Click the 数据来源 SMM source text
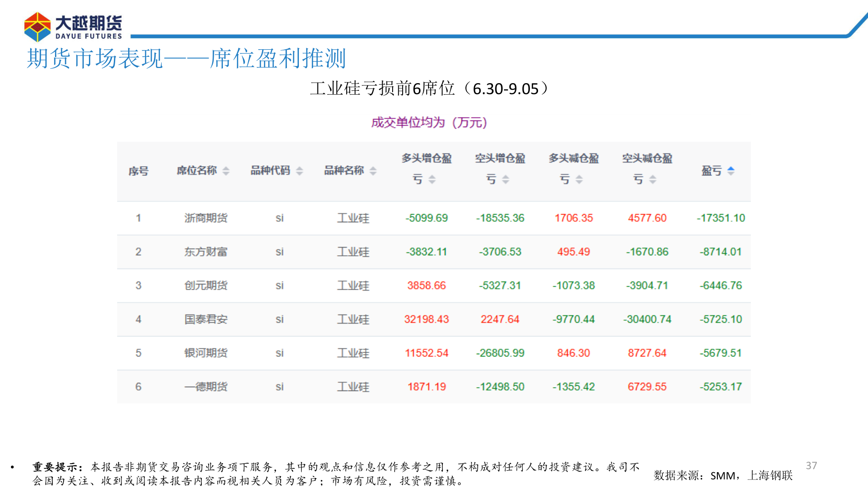The image size is (868, 488). [723, 476]
